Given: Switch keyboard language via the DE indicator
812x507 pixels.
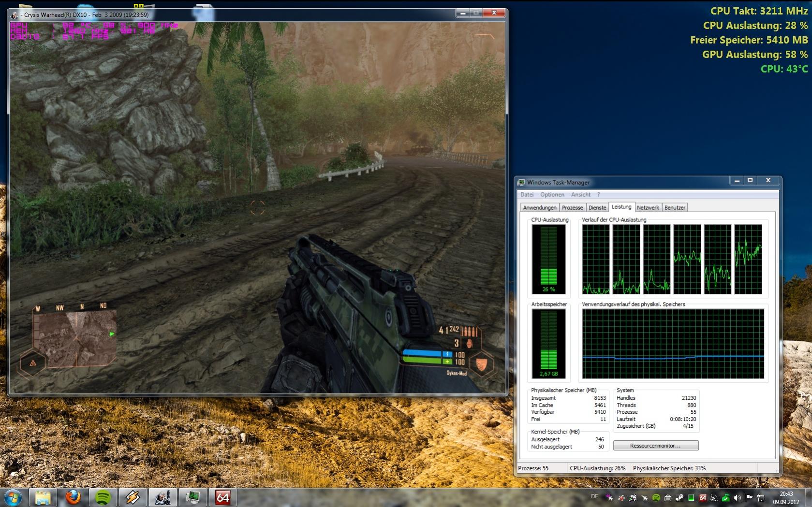Looking at the screenshot, I should tap(595, 496).
